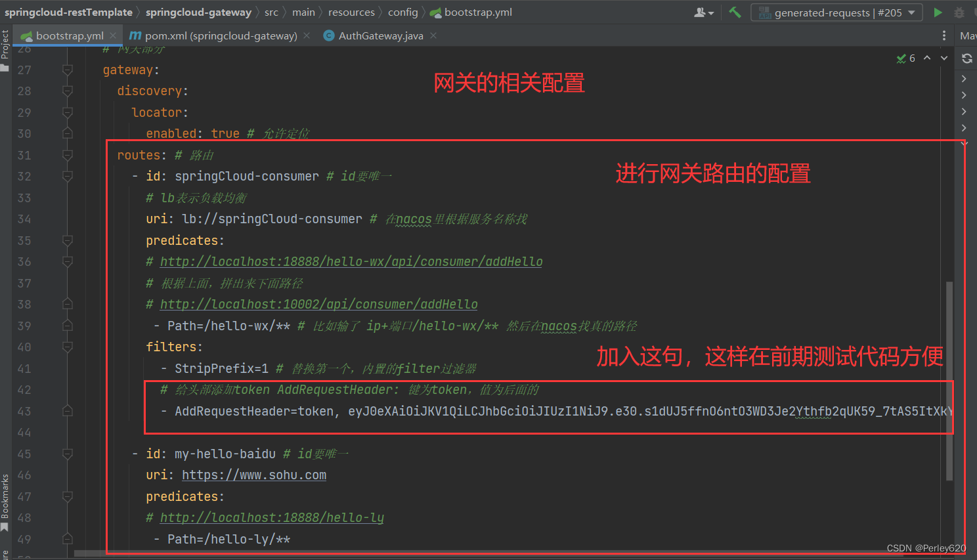
Task: Place cursor on 'enabled: true' text
Action: pyautogui.click(x=193, y=133)
